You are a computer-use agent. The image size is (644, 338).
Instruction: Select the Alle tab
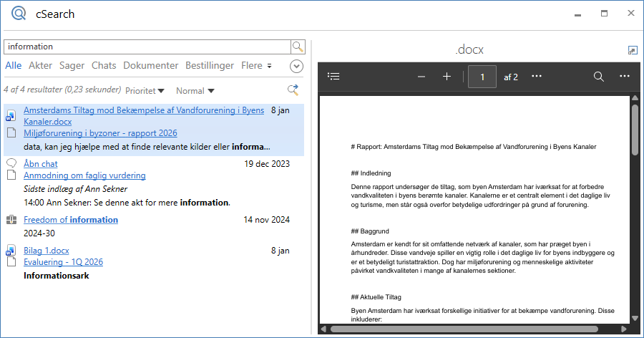coord(13,65)
